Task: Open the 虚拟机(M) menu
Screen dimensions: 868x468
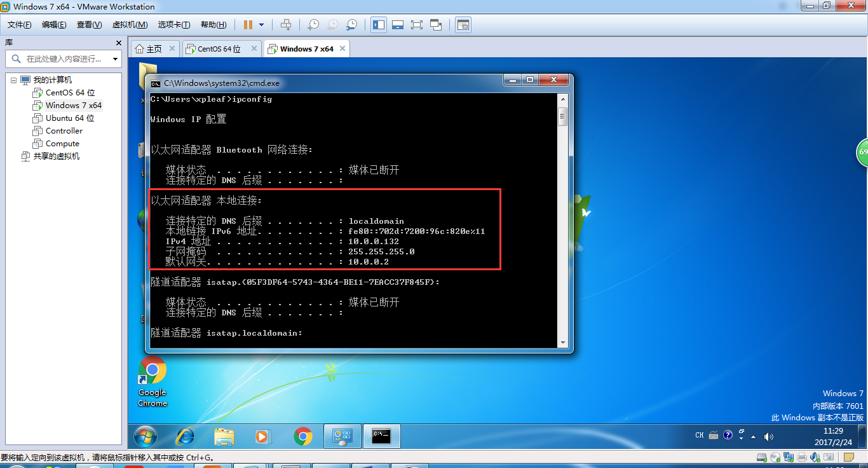Action: pos(130,25)
